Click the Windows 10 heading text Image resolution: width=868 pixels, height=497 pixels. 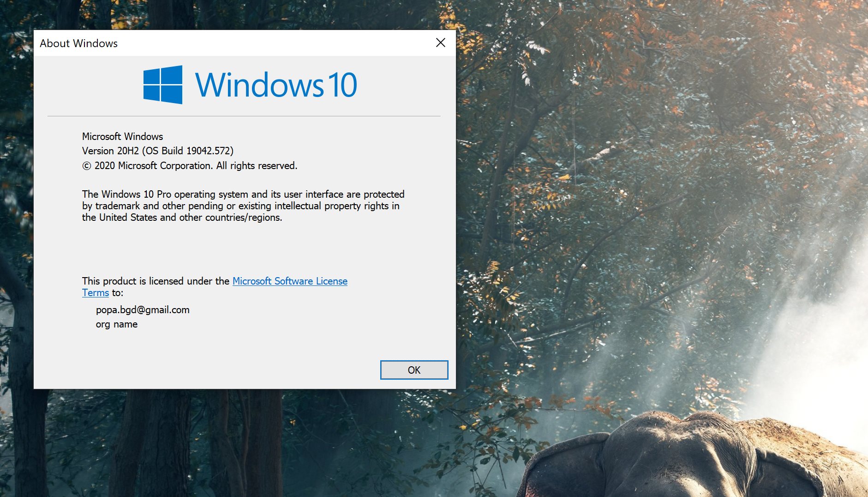tap(276, 85)
